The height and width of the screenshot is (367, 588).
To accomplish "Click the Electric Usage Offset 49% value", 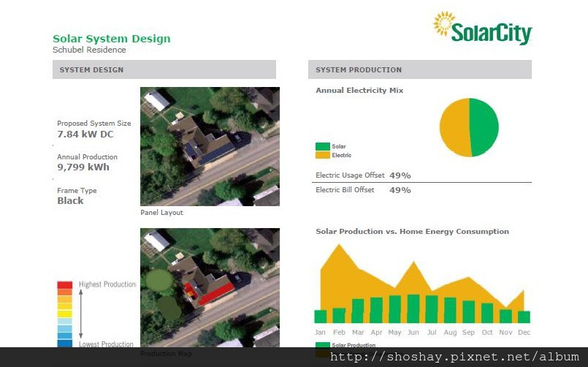I will click(400, 175).
